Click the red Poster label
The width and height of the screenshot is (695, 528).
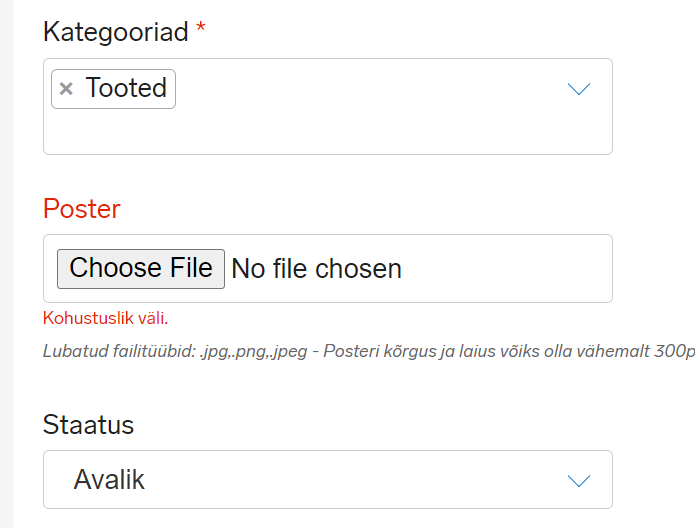[x=81, y=209]
